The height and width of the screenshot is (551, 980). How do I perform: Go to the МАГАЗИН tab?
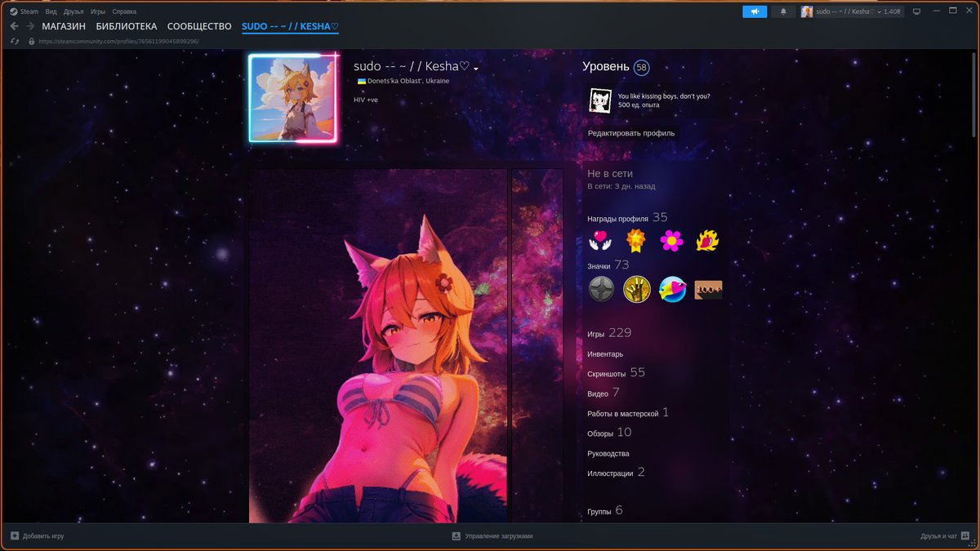pos(64,27)
